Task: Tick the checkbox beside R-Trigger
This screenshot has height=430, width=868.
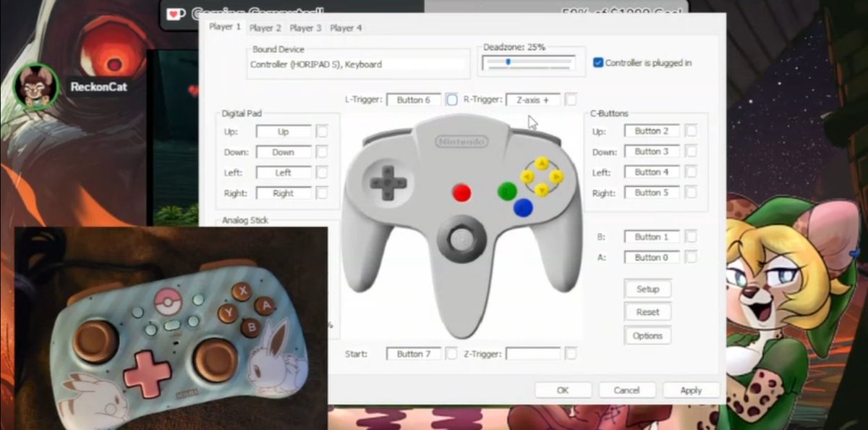Action: (571, 100)
